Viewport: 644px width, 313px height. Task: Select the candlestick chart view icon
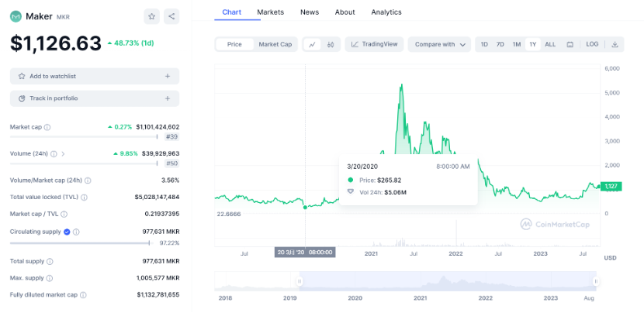[x=331, y=44]
